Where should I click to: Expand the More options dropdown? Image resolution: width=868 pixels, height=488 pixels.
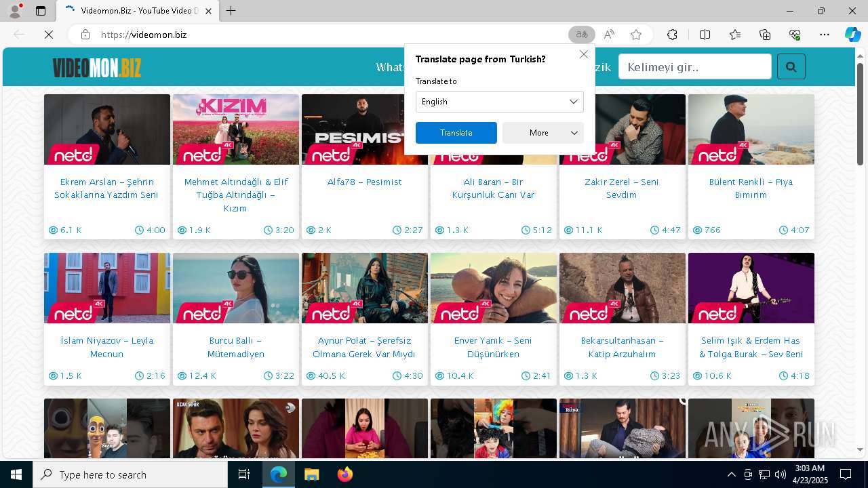pos(543,133)
